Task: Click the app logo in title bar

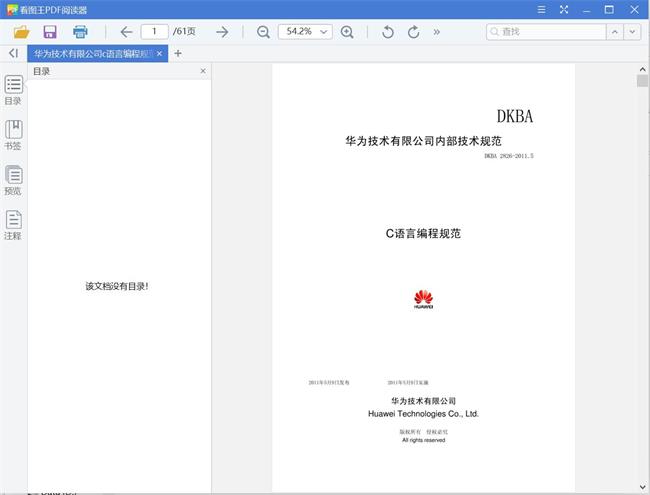Action: [x=12, y=10]
